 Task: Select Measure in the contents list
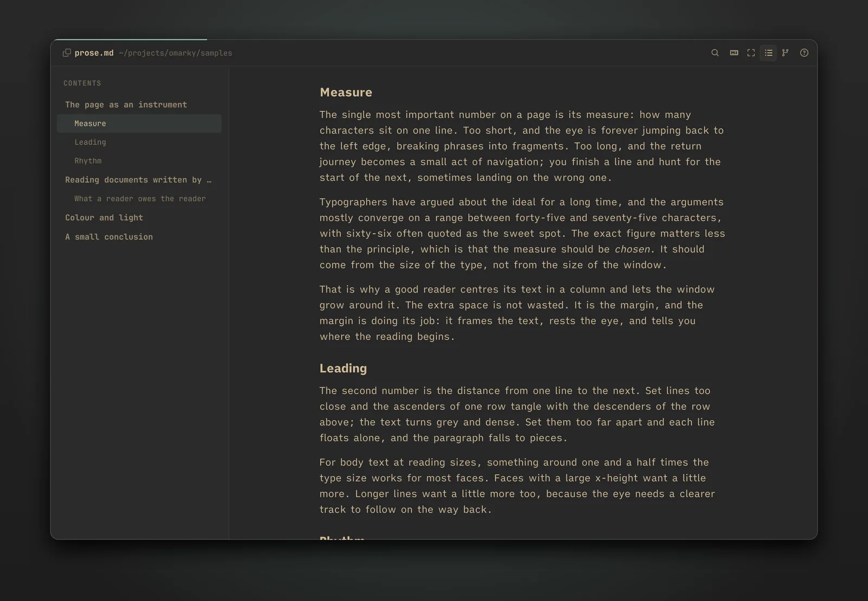click(139, 123)
